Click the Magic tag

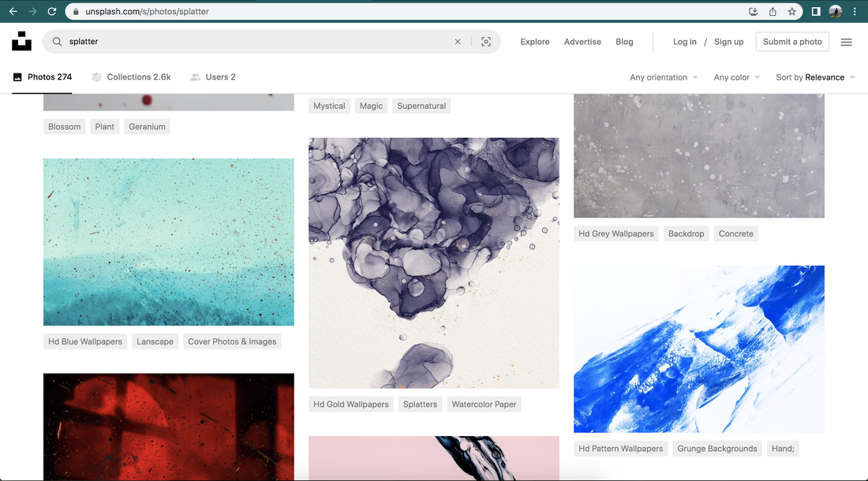[x=371, y=106]
